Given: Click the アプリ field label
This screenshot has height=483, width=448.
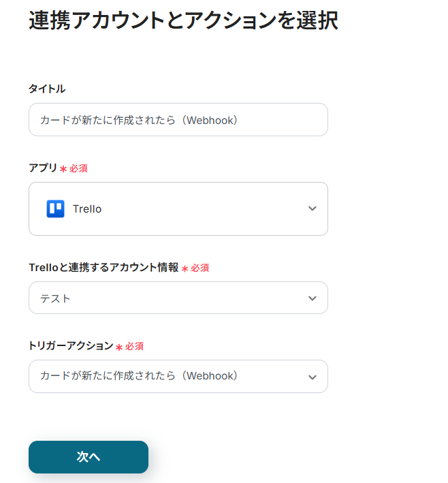Looking at the screenshot, I should pyautogui.click(x=42, y=168).
